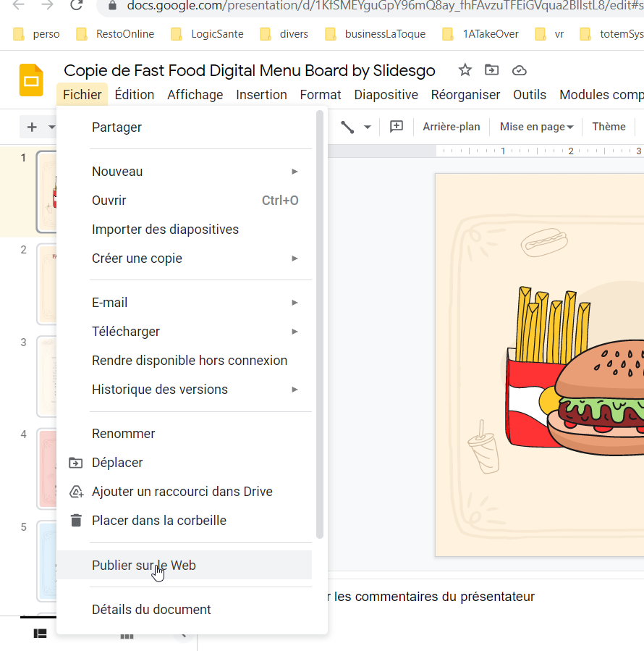Click the Thème button
The width and height of the screenshot is (644, 651).
click(609, 127)
